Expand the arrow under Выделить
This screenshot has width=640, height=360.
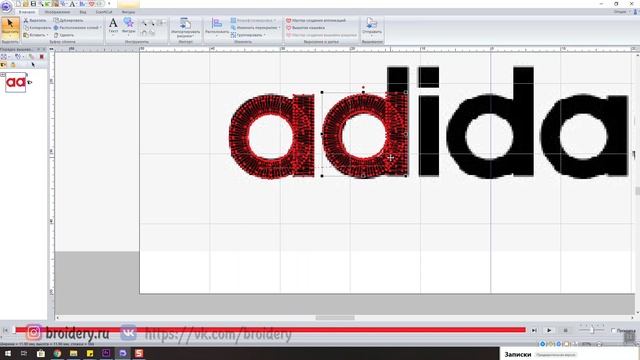click(10, 36)
